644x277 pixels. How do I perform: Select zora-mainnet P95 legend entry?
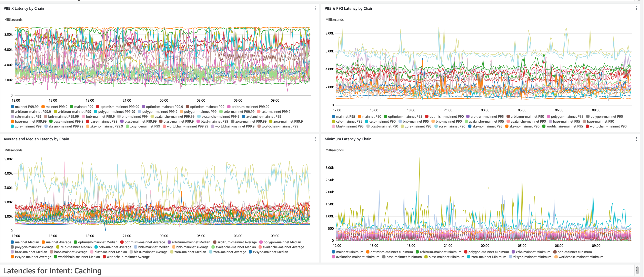pyautogui.click(x=416, y=126)
